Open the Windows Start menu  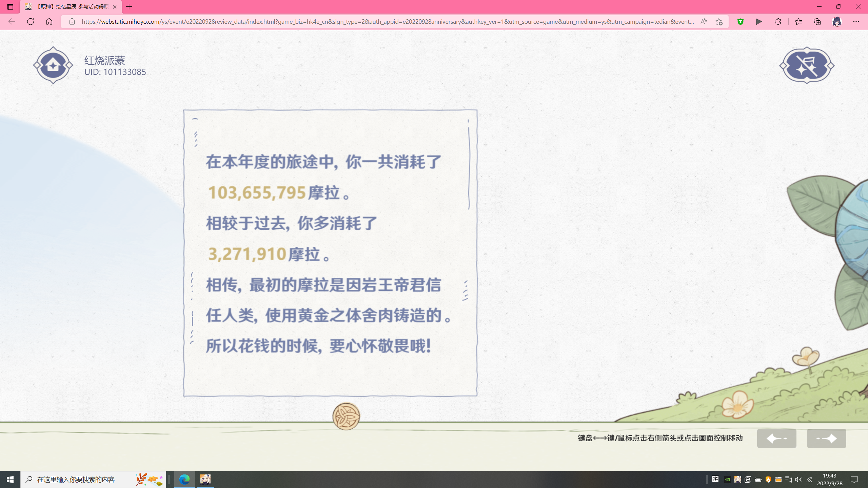click(x=10, y=480)
